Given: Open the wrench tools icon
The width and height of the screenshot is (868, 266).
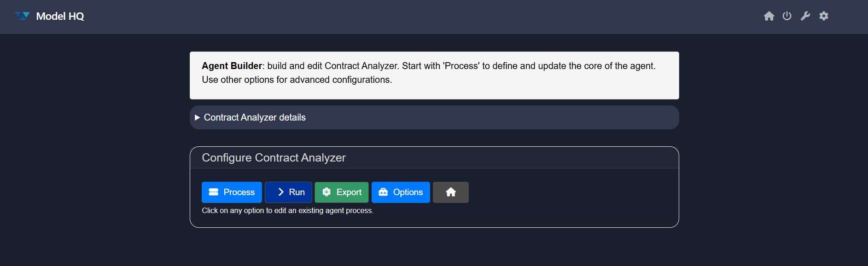Looking at the screenshot, I should 805,16.
